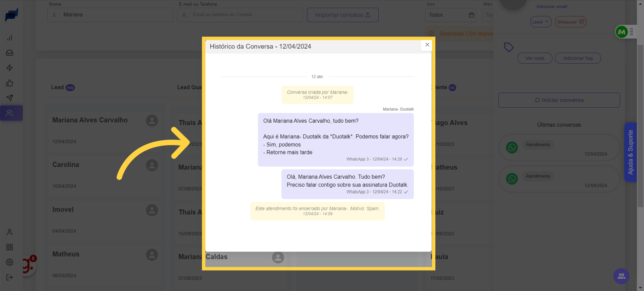This screenshot has width=644, height=291.
Task: Click the logout icon in sidebar
Action: (x=10, y=277)
